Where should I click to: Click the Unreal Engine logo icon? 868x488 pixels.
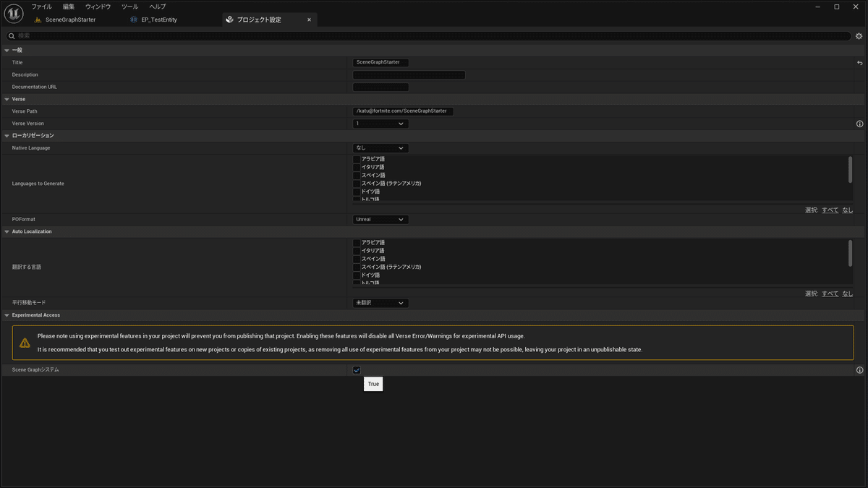tap(15, 13)
